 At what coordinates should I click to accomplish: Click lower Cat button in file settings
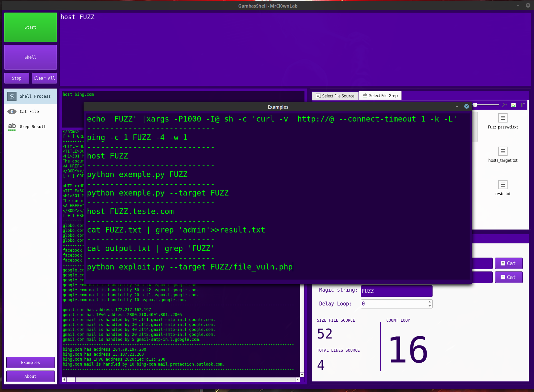(509, 277)
